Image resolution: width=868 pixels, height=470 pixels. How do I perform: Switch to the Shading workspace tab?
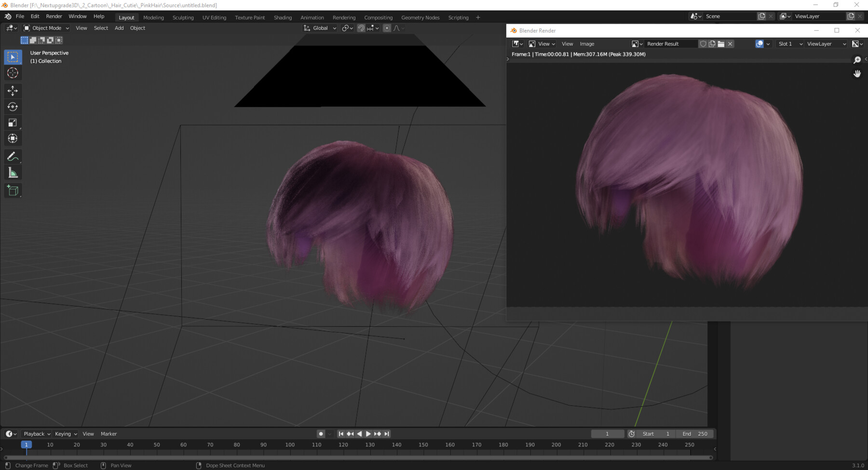[x=283, y=17]
